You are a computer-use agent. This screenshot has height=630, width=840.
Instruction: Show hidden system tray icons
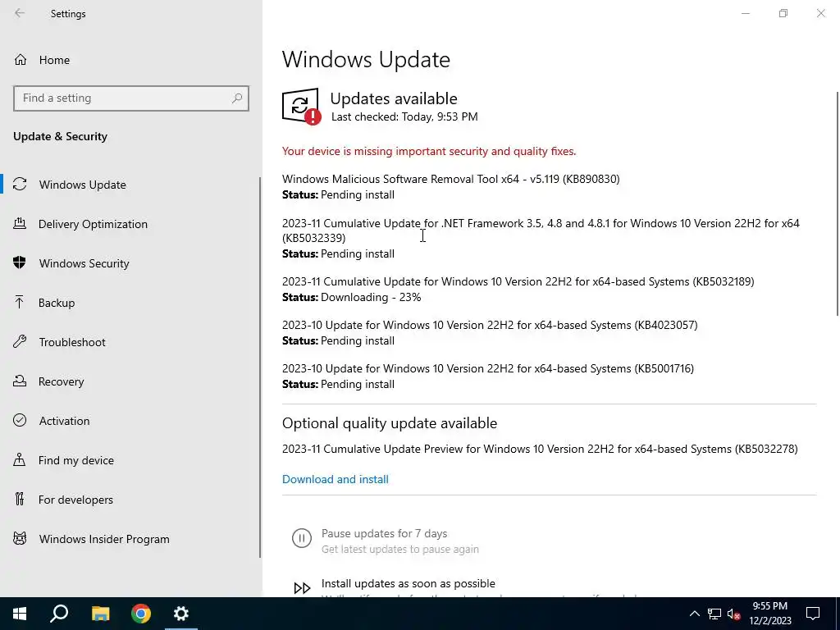point(694,614)
